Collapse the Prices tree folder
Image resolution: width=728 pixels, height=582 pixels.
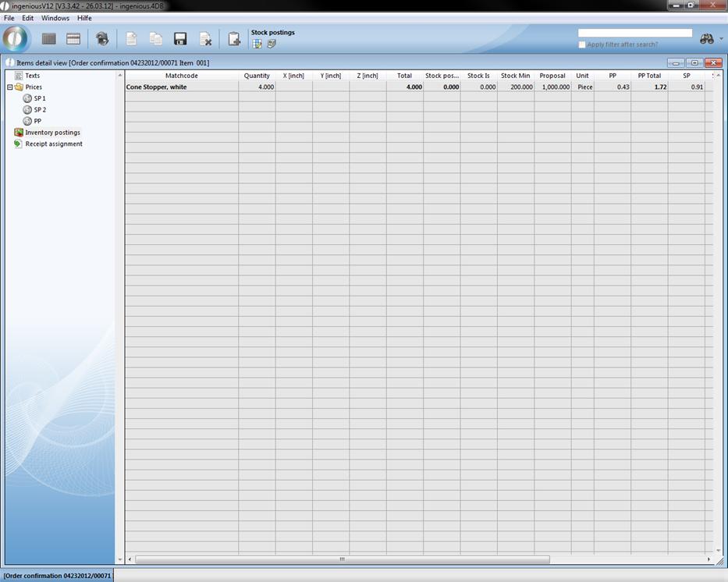[10, 87]
